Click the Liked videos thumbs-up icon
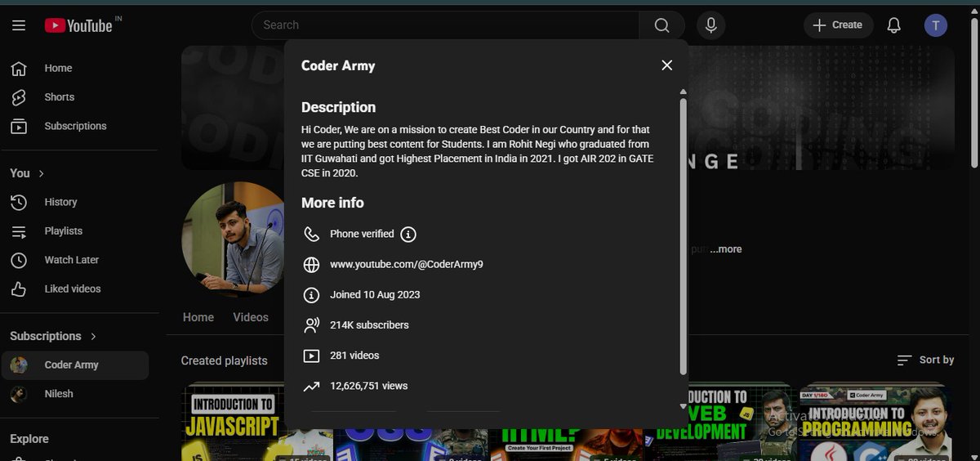This screenshot has width=980, height=461. [x=19, y=289]
